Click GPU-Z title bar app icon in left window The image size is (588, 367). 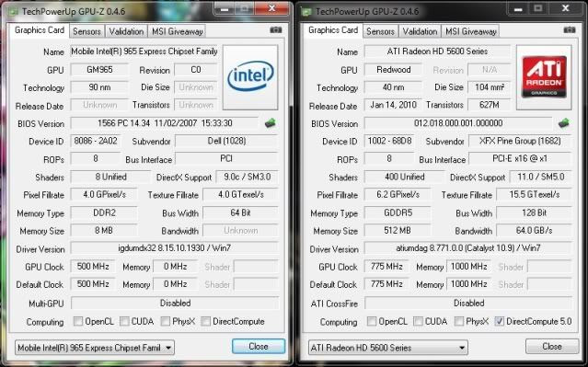14,12
